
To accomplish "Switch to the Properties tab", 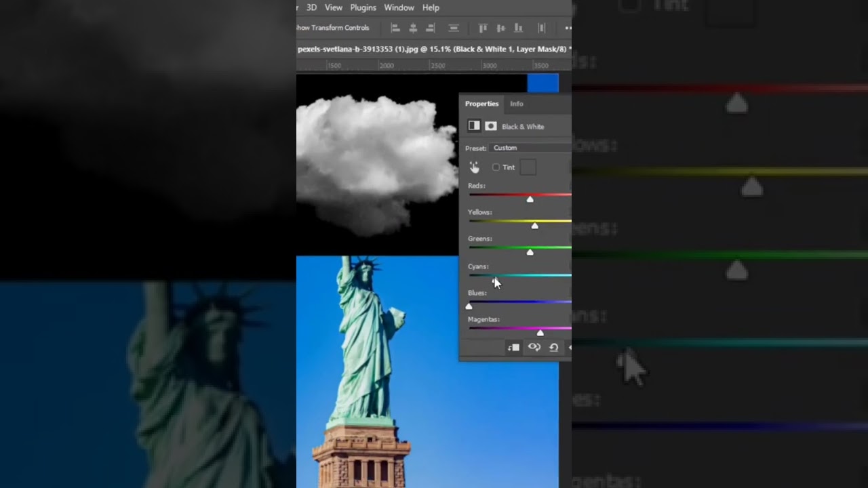I will click(481, 104).
